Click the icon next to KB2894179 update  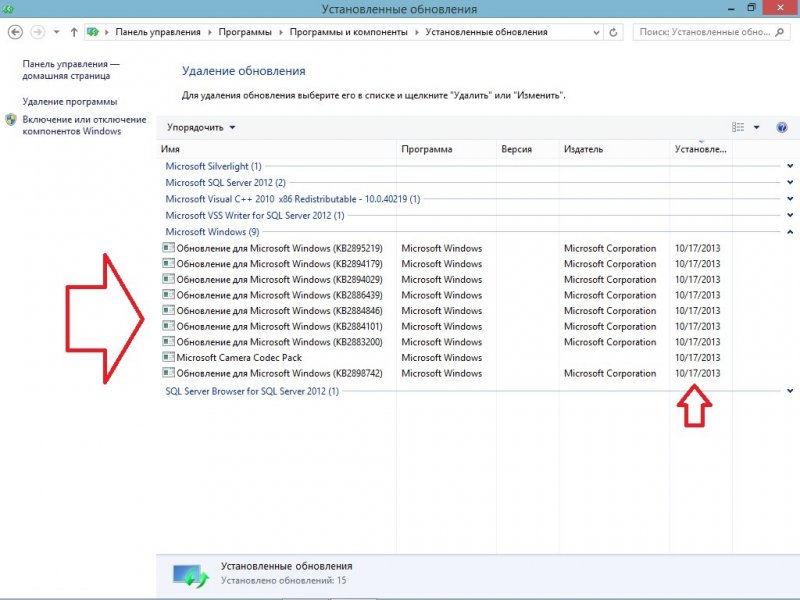[x=168, y=263]
